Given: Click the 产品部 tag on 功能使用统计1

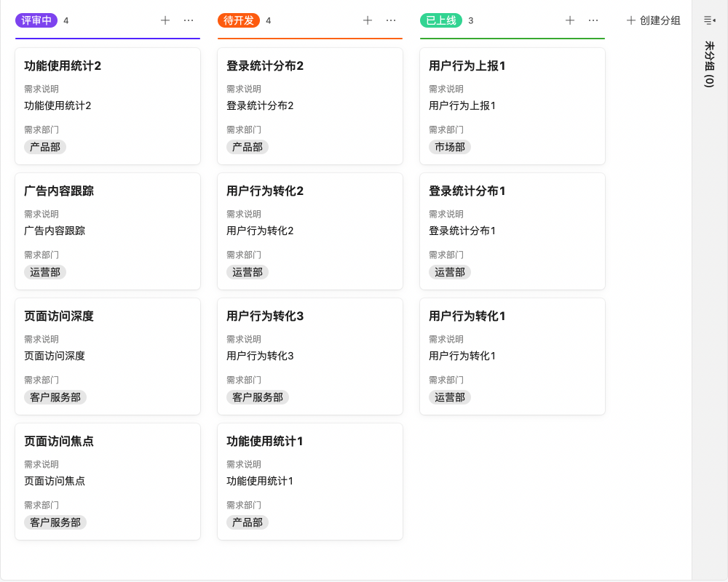Looking at the screenshot, I should pos(247,522).
